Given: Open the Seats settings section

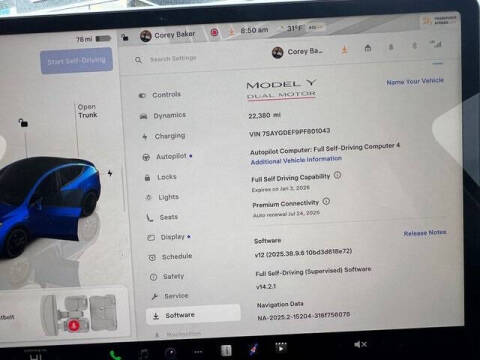Looking at the screenshot, I should tap(162, 217).
